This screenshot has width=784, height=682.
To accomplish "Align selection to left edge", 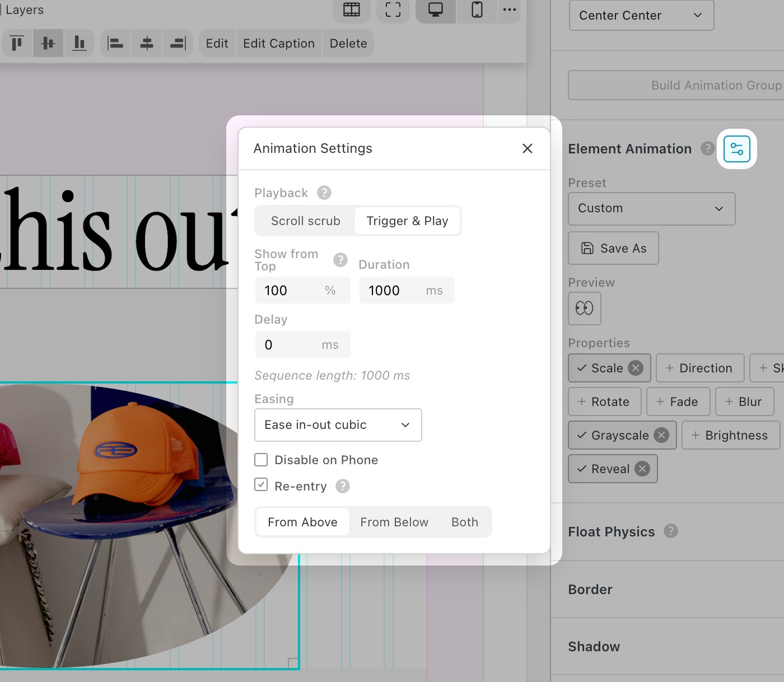I will coord(115,43).
